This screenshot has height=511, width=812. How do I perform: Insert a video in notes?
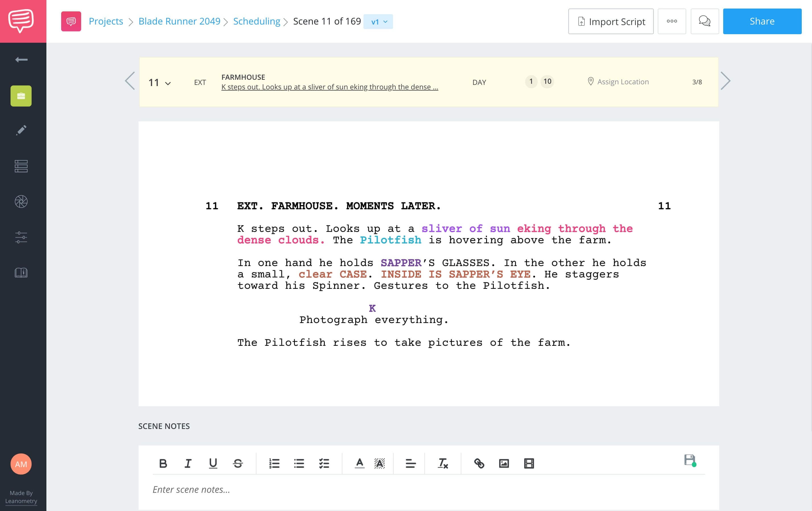click(529, 463)
